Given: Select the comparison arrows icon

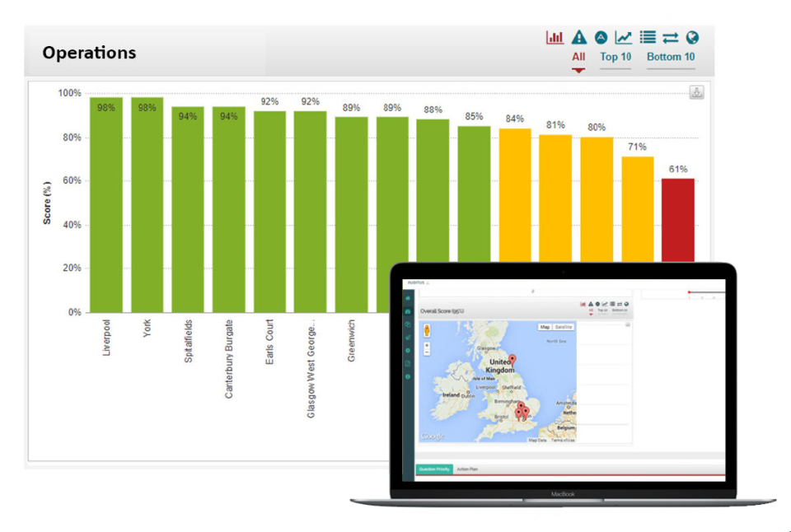Looking at the screenshot, I should [671, 36].
